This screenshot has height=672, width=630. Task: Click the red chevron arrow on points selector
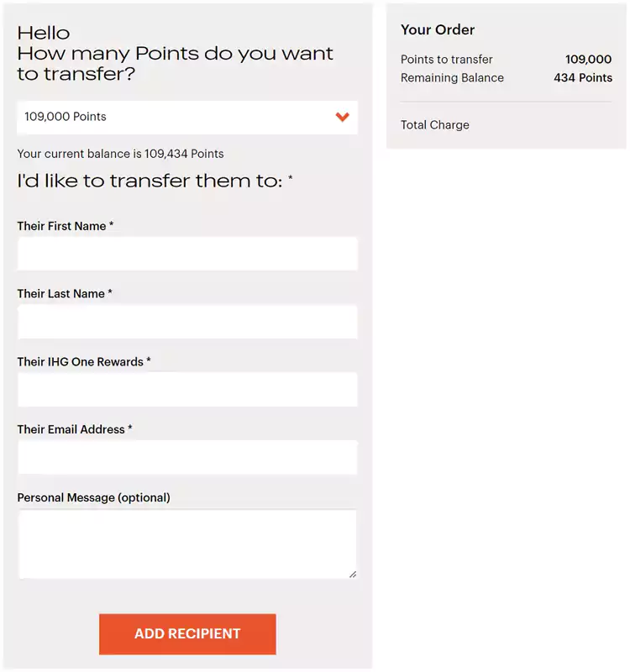click(342, 117)
